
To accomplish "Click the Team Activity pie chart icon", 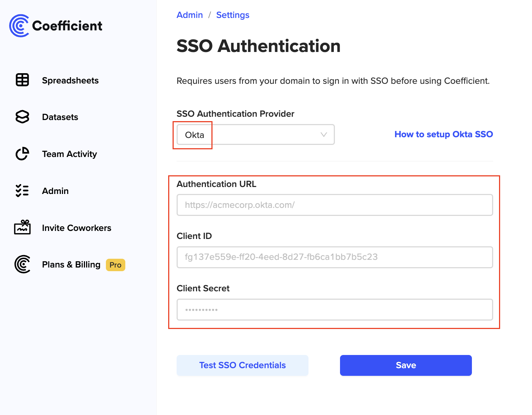I will tap(22, 154).
